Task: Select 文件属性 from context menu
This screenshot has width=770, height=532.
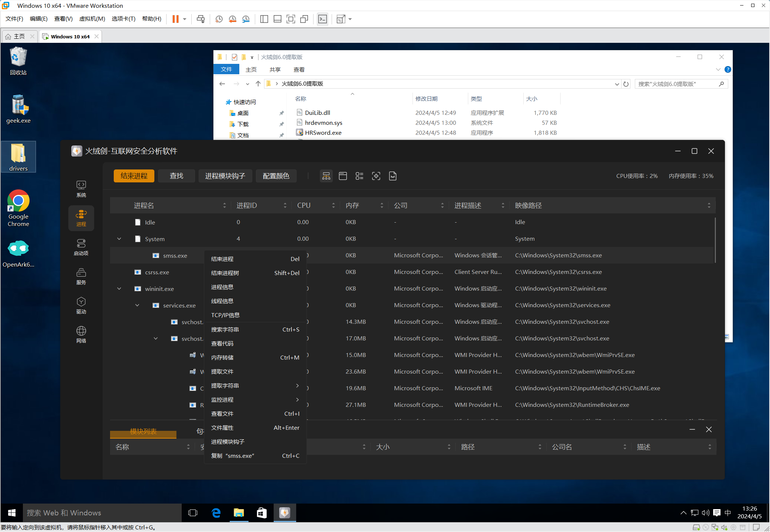Action: tap(255, 428)
